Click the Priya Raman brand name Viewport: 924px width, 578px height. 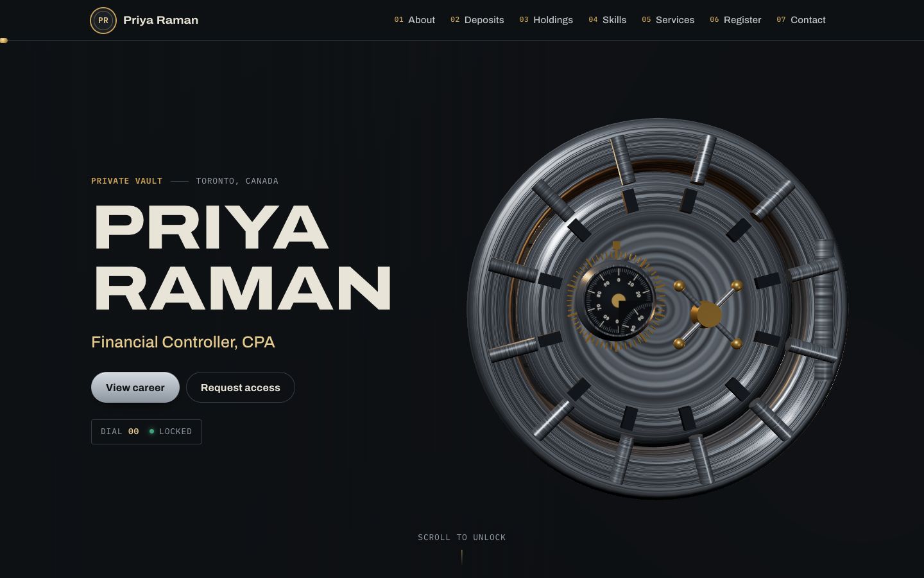[x=160, y=20]
